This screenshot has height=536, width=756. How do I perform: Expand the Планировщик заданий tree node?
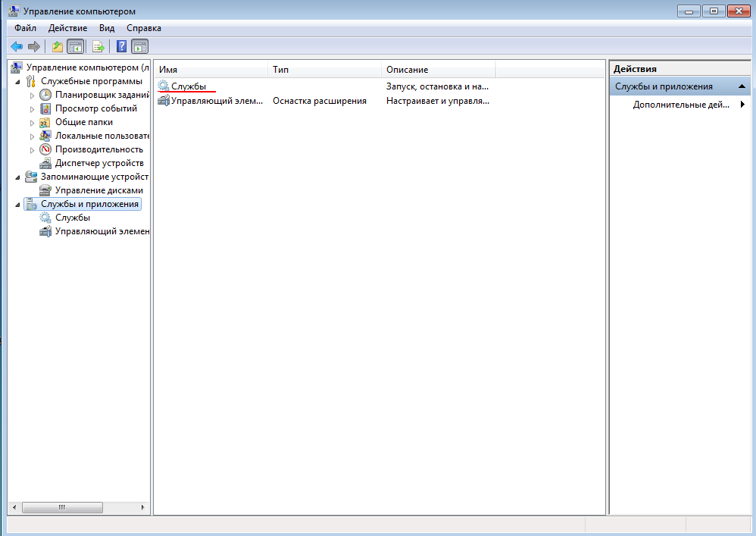[x=33, y=96]
